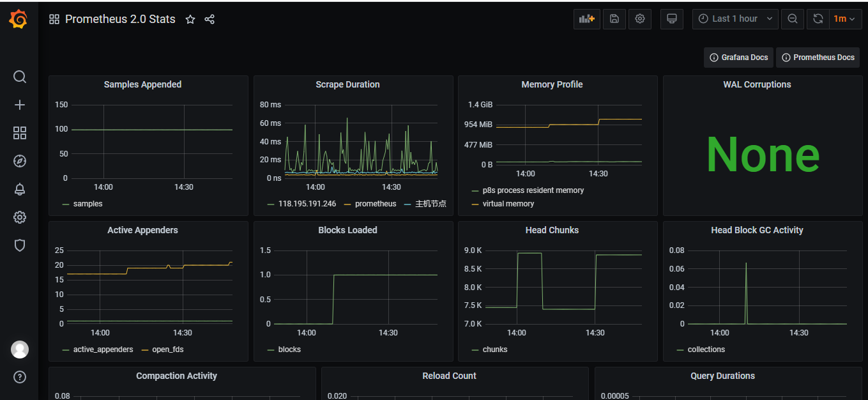Open the Last 1 hour time picker

(735, 19)
